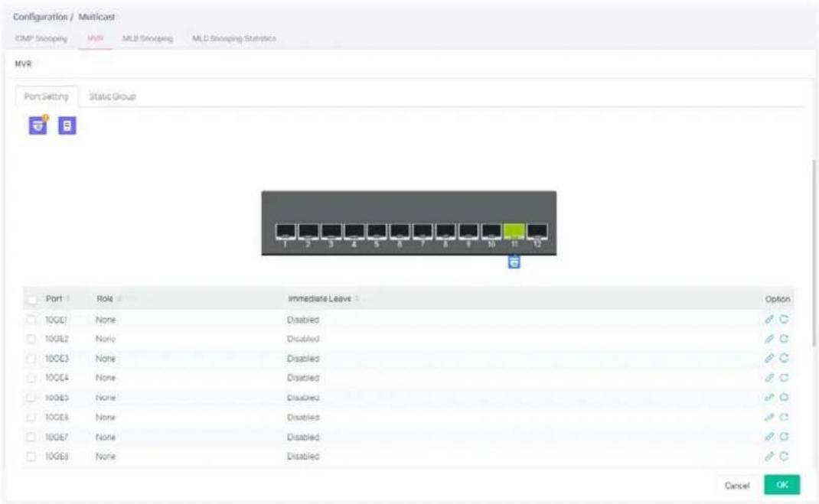Image resolution: width=819 pixels, height=504 pixels.
Task: Click the second purple toolbar icon
Action: click(x=67, y=125)
